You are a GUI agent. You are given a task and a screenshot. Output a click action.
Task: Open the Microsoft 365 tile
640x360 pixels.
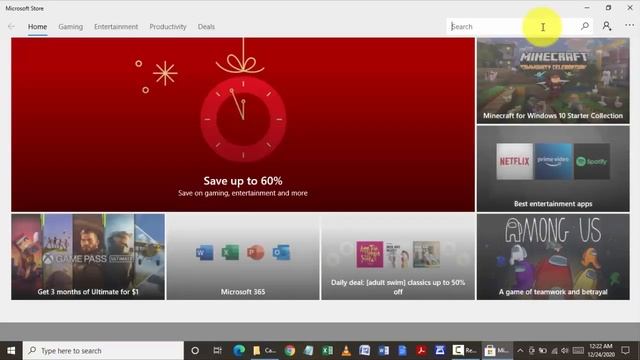[243, 257]
